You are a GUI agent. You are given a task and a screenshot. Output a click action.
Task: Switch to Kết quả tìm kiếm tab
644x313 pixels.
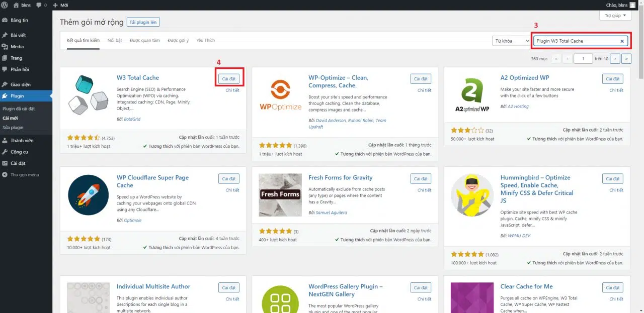83,40
